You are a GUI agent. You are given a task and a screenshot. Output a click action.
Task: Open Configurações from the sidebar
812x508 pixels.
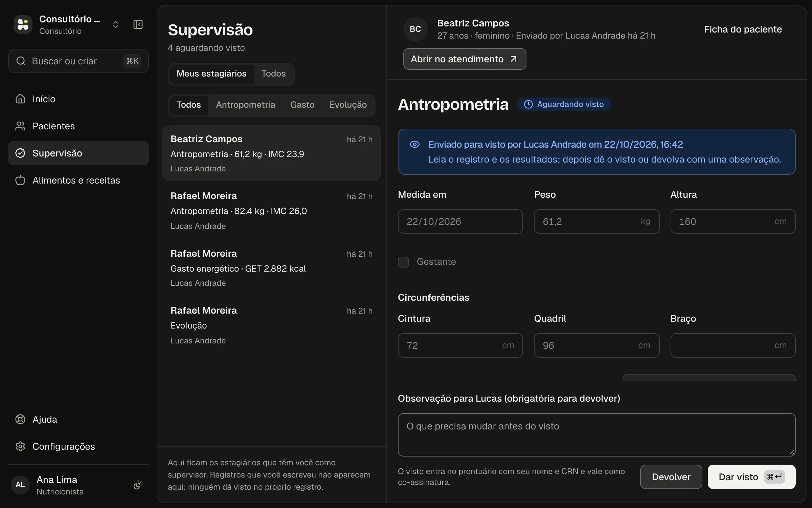tap(78, 446)
